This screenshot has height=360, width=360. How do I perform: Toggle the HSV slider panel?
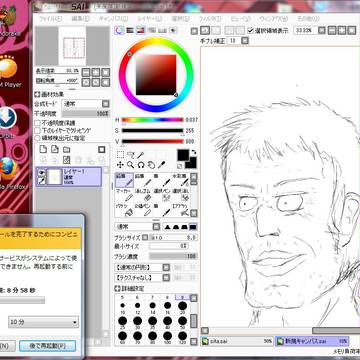[x=141, y=31]
